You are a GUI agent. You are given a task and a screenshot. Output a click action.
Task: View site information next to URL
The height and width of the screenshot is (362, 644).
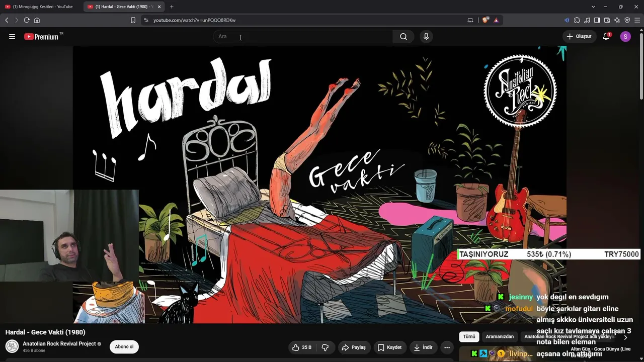click(146, 20)
